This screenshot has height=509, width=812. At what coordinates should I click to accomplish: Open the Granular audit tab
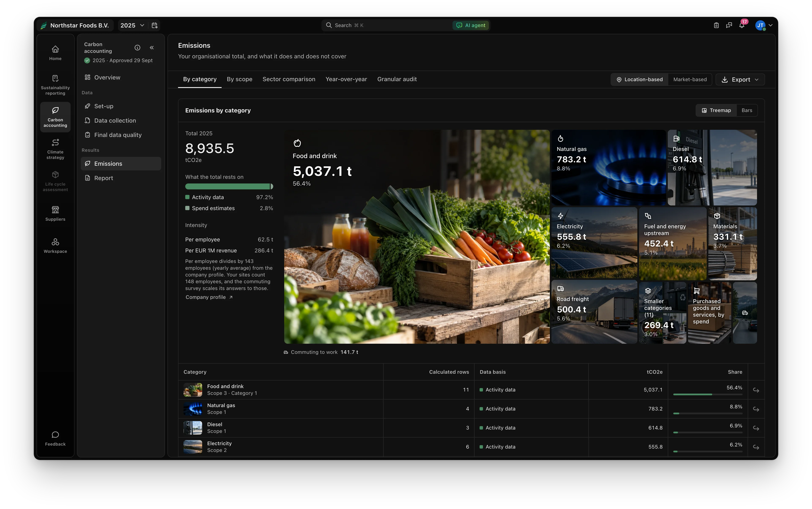point(397,79)
